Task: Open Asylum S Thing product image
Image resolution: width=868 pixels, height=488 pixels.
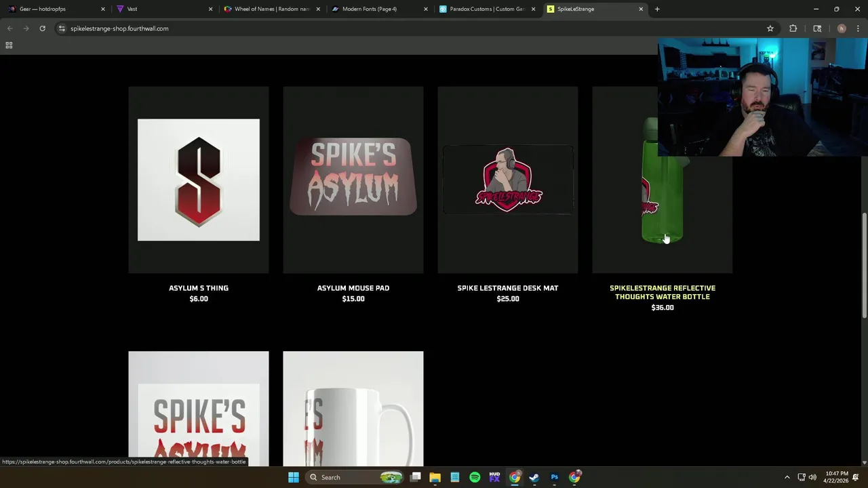Action: pyautogui.click(x=199, y=180)
